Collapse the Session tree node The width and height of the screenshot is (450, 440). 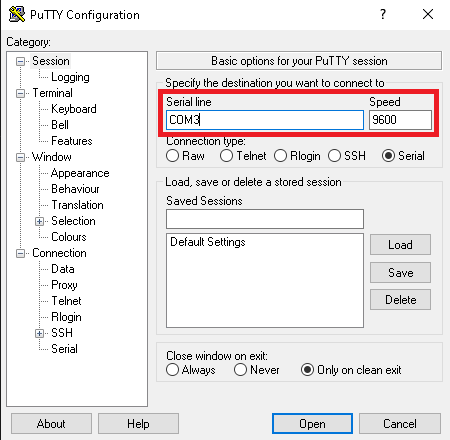tap(20, 61)
